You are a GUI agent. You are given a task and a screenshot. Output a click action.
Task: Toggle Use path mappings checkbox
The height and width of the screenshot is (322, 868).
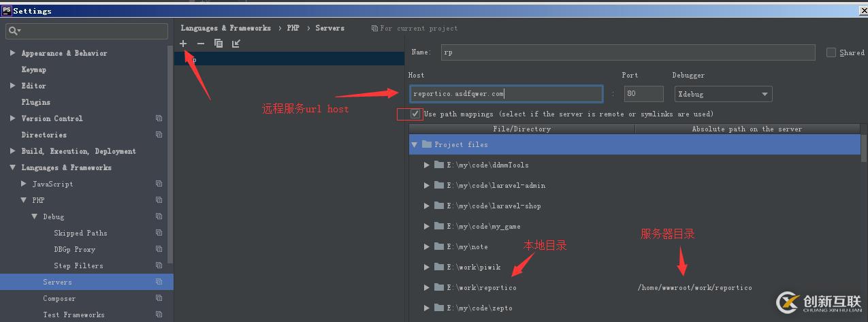coord(415,114)
